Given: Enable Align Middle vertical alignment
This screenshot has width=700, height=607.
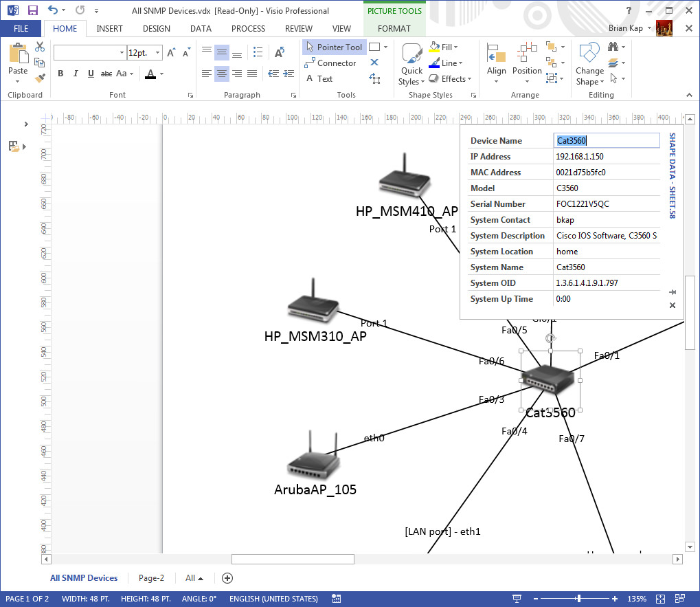Looking at the screenshot, I should coord(221,52).
